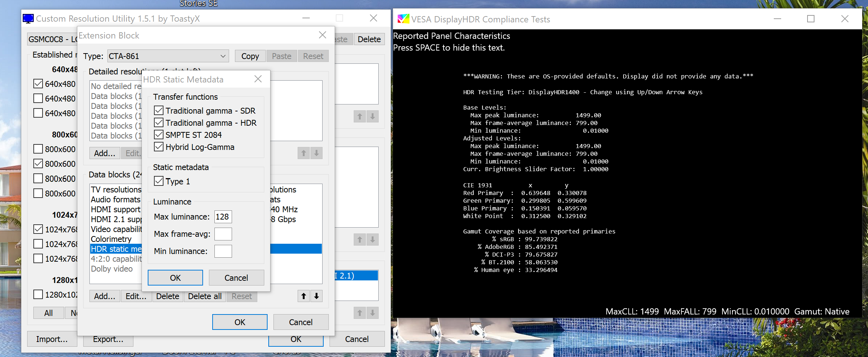Uncheck Traditional gamma - SDR
Screen dimensions: 868x357
point(159,110)
